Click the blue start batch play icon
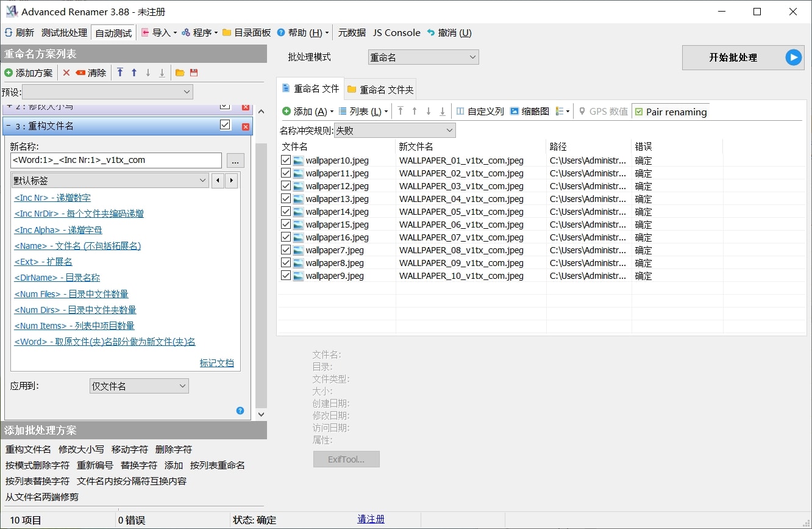This screenshot has height=529, width=812. click(x=793, y=57)
